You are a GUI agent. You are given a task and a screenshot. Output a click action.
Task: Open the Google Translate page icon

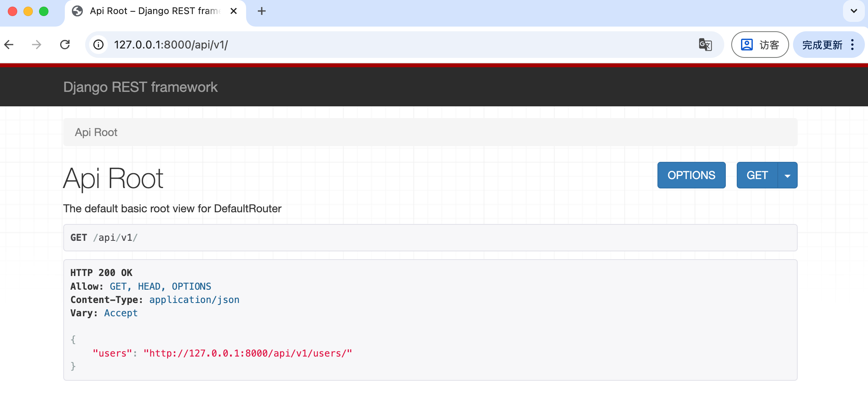(705, 45)
